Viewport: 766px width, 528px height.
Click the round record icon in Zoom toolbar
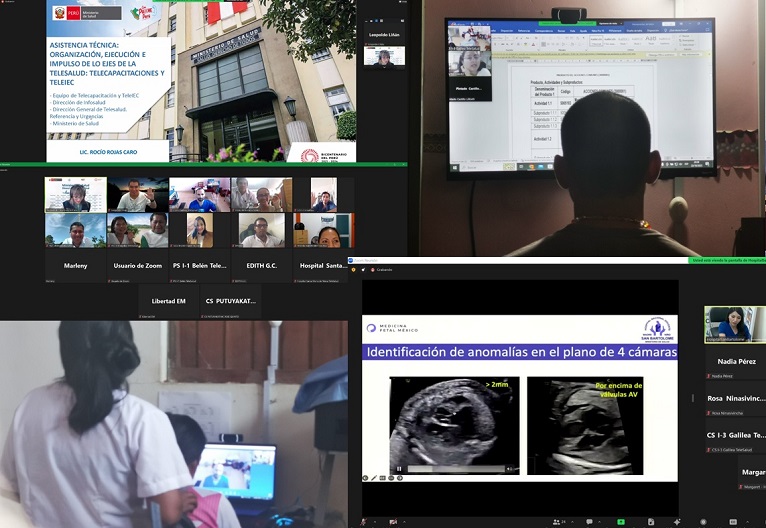[703, 522]
